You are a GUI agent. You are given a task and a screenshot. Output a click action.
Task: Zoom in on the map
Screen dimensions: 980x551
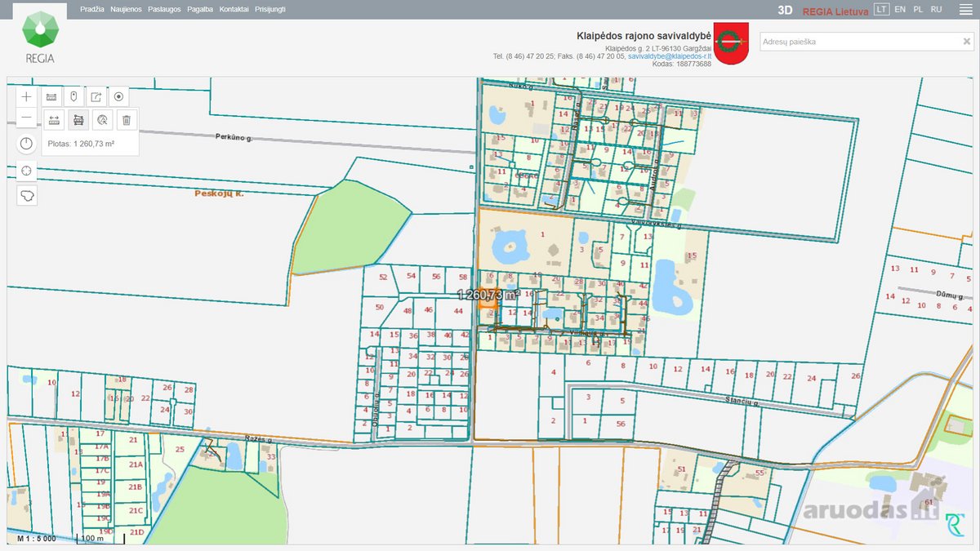pyautogui.click(x=27, y=96)
